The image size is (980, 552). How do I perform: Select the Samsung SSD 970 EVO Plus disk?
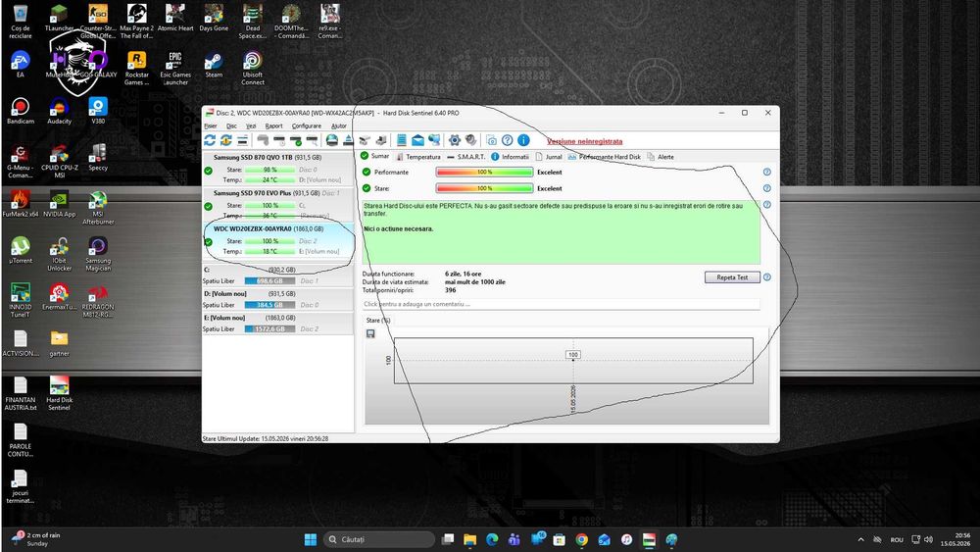278,204
